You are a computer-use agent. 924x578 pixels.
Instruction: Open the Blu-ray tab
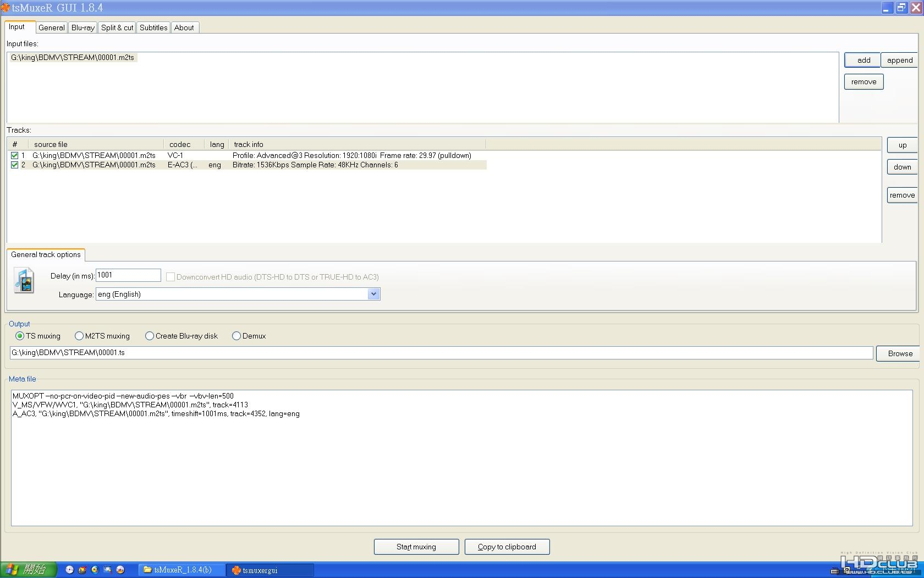click(x=83, y=28)
